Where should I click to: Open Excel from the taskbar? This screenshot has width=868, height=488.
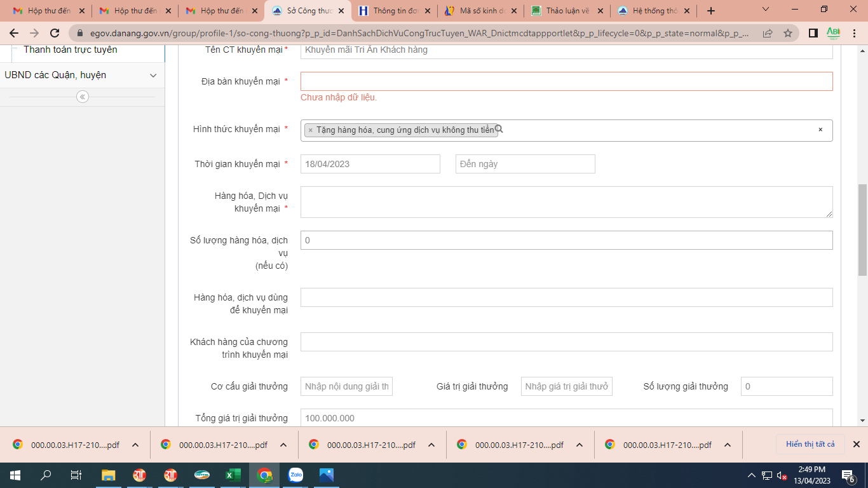[x=231, y=475]
